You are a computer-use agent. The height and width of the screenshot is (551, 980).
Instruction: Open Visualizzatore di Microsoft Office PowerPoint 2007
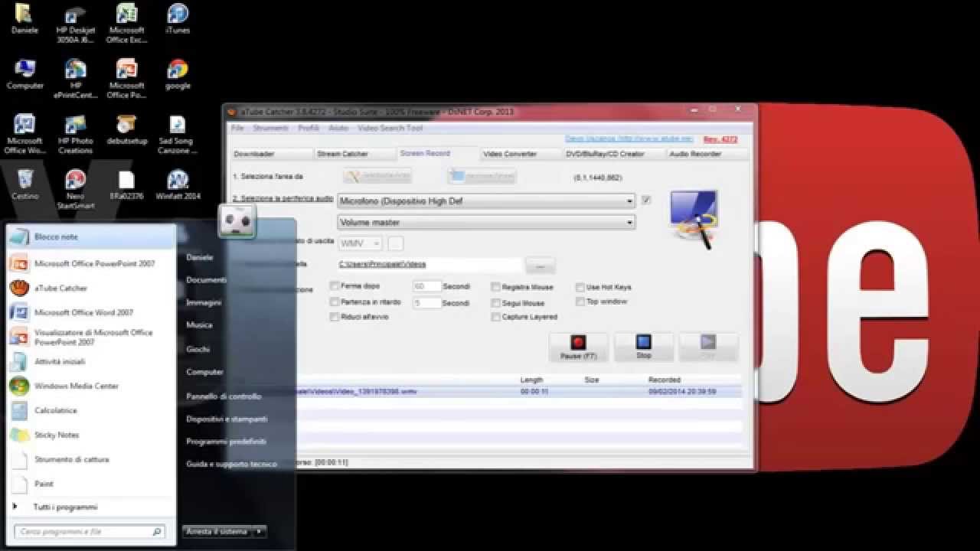[91, 337]
